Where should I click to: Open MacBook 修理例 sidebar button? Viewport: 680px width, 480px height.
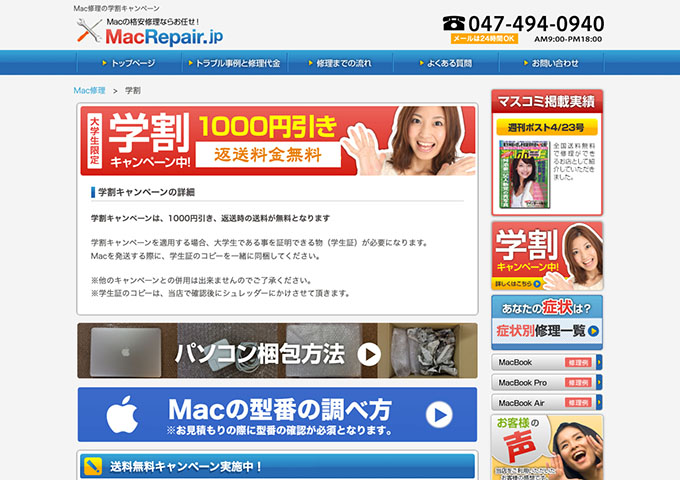[x=547, y=362]
